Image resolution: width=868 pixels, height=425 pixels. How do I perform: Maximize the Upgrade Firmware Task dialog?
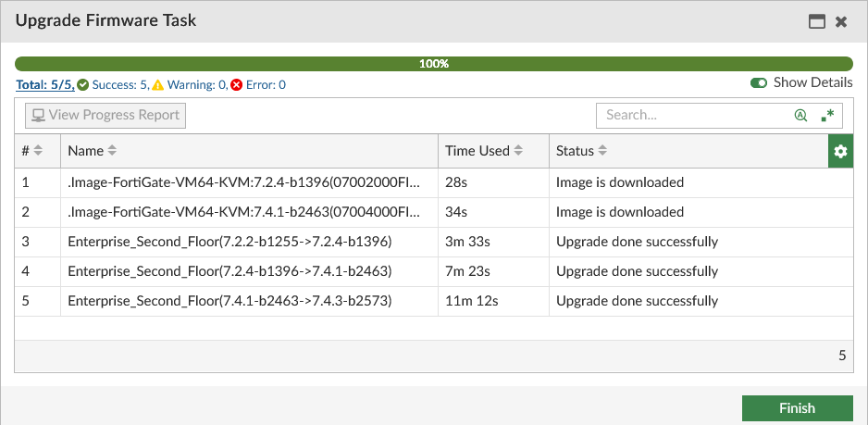coord(817,21)
